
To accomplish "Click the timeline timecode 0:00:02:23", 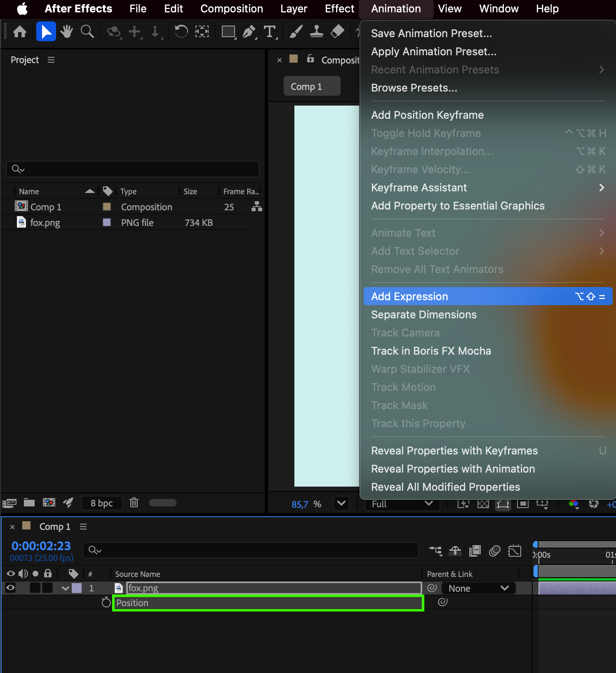I will (x=41, y=546).
